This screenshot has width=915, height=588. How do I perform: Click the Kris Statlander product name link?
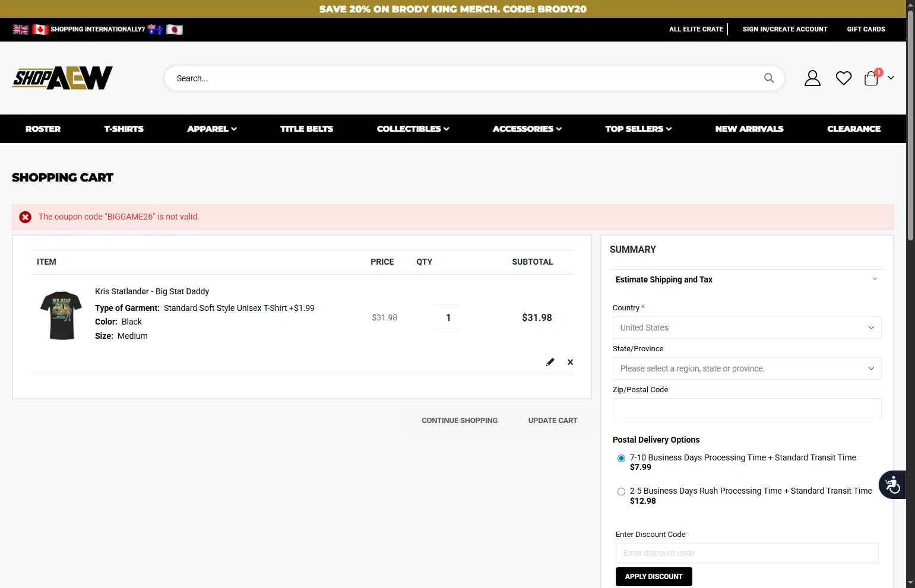click(x=152, y=291)
